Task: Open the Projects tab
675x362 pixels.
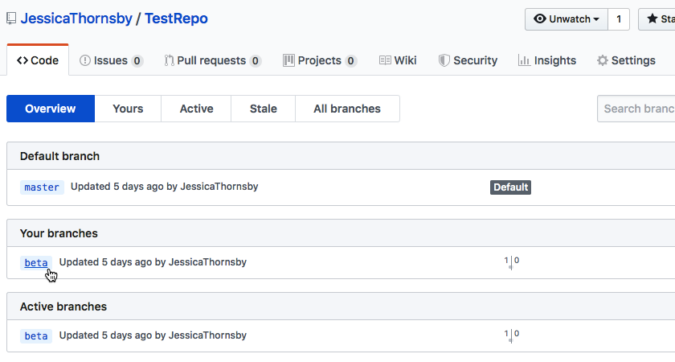Action: tap(320, 60)
